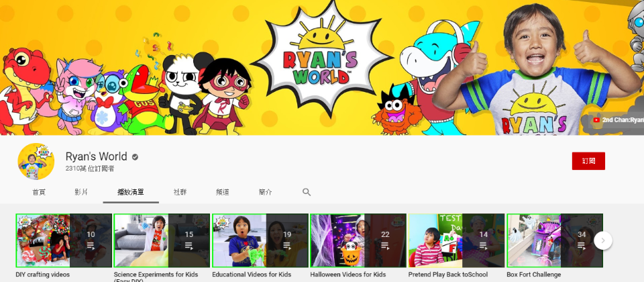This screenshot has height=282, width=644.
Task: Click the DIY crafting videos playlist thumbnail
Action: pyautogui.click(x=64, y=240)
